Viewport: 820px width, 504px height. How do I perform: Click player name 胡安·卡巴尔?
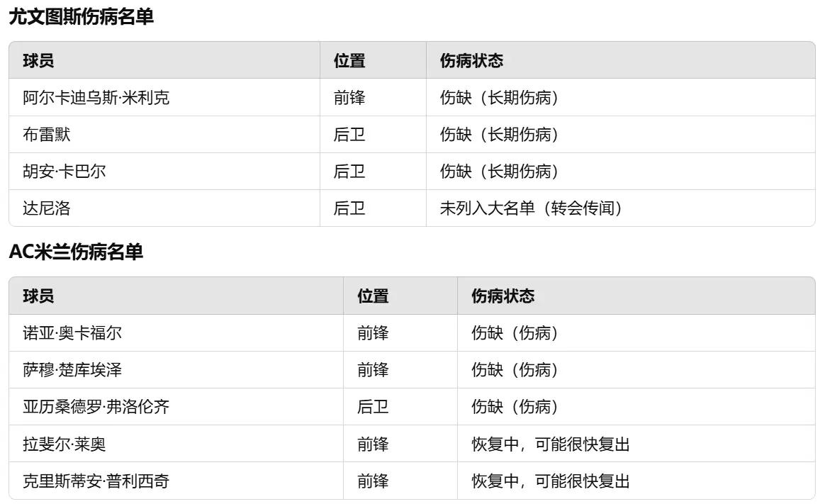click(64, 172)
